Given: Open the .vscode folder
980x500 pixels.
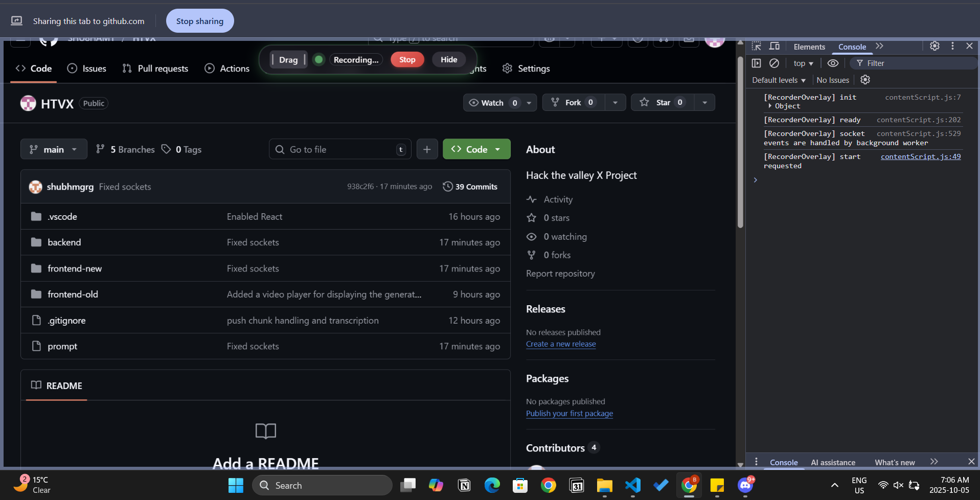Looking at the screenshot, I should click(x=62, y=217).
